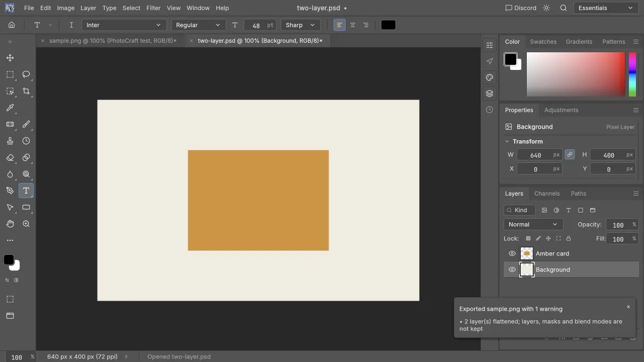
Task: Hide the Background layer
Action: pos(512,269)
